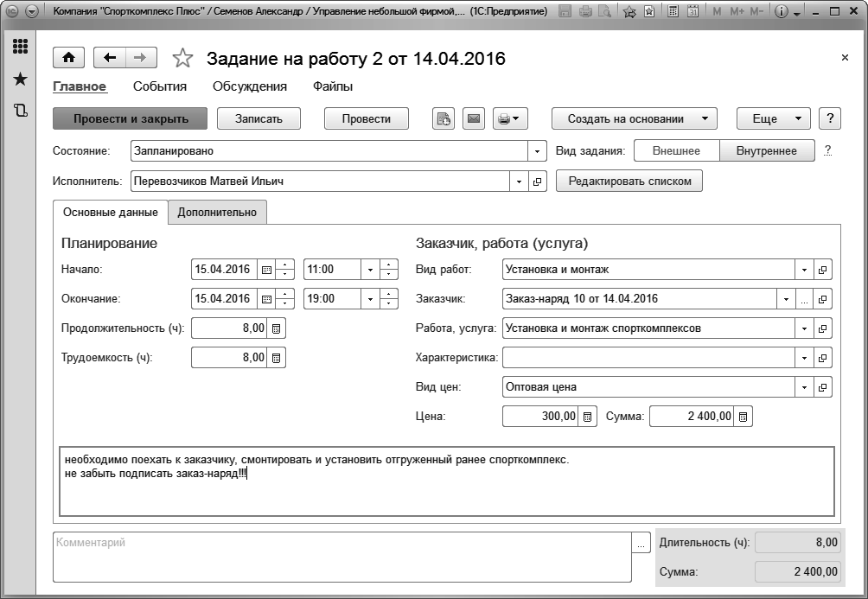Go to the home page icon
The image size is (868, 599).
(68, 58)
